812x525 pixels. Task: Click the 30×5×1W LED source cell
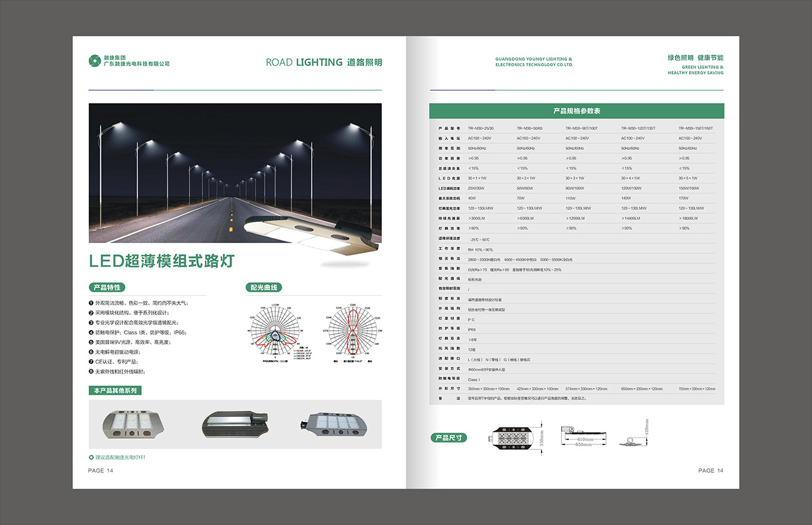688,178
